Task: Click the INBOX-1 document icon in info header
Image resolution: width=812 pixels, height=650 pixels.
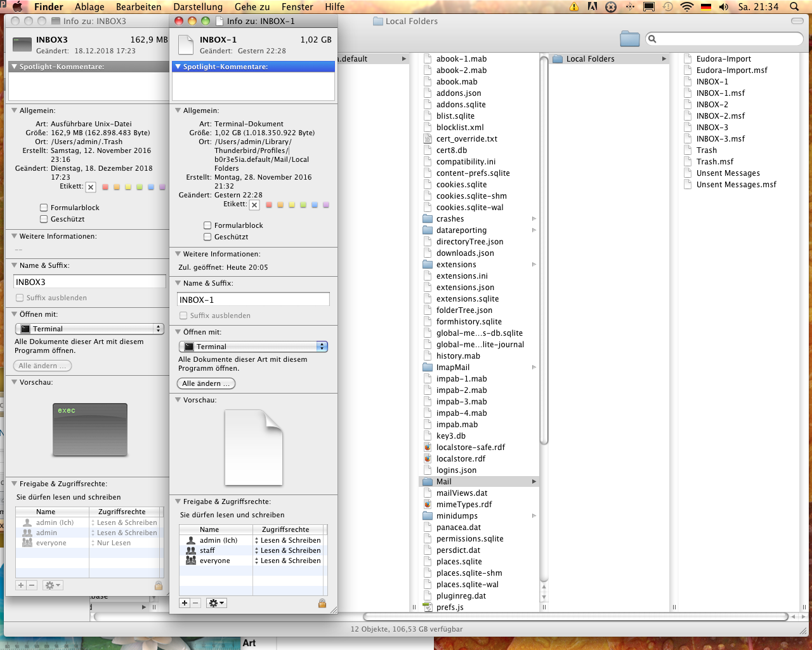Action: pyautogui.click(x=186, y=44)
